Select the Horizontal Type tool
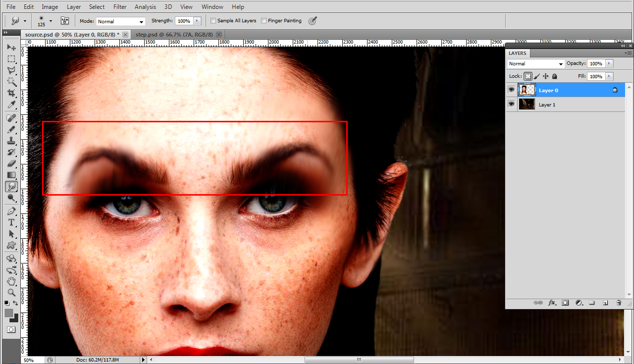Screen dimensions: 634x364 11,223
